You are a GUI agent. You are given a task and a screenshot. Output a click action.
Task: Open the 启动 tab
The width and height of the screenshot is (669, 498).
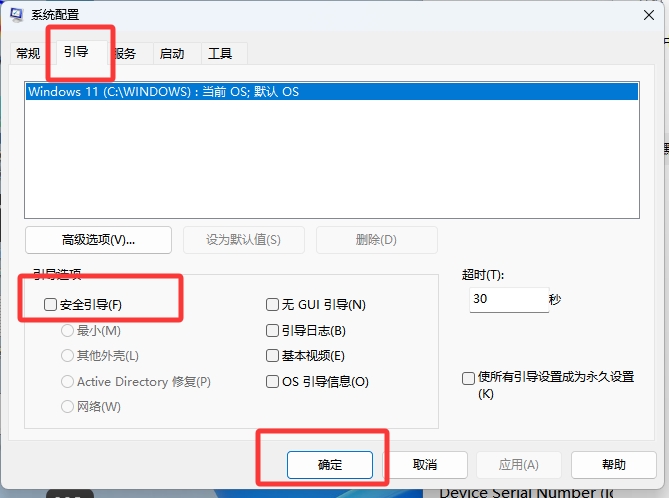tap(172, 53)
